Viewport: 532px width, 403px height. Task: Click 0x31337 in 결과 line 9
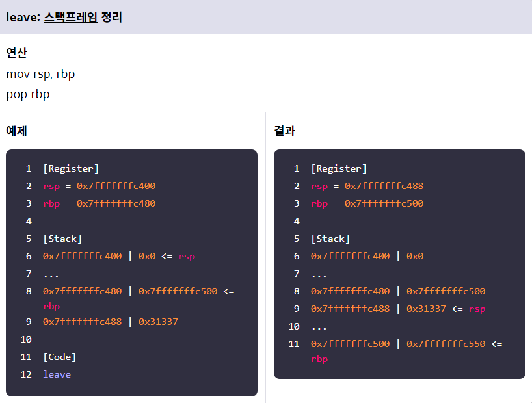click(x=426, y=309)
